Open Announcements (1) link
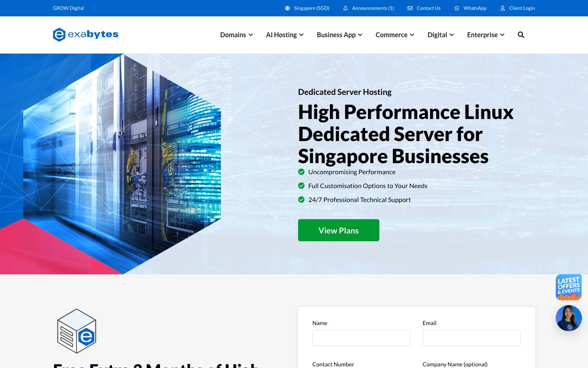The height and width of the screenshot is (368, 588). [368, 8]
